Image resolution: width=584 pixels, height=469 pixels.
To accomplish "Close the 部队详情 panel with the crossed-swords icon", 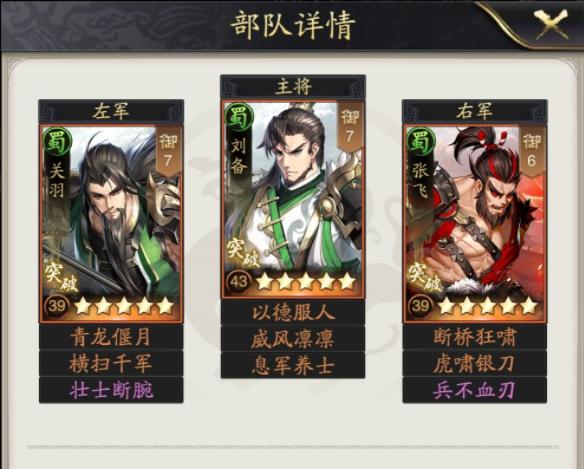I will pos(551,24).
